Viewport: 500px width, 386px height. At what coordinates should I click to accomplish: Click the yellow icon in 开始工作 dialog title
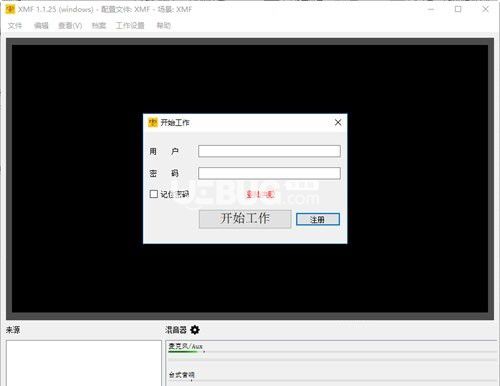pos(153,122)
